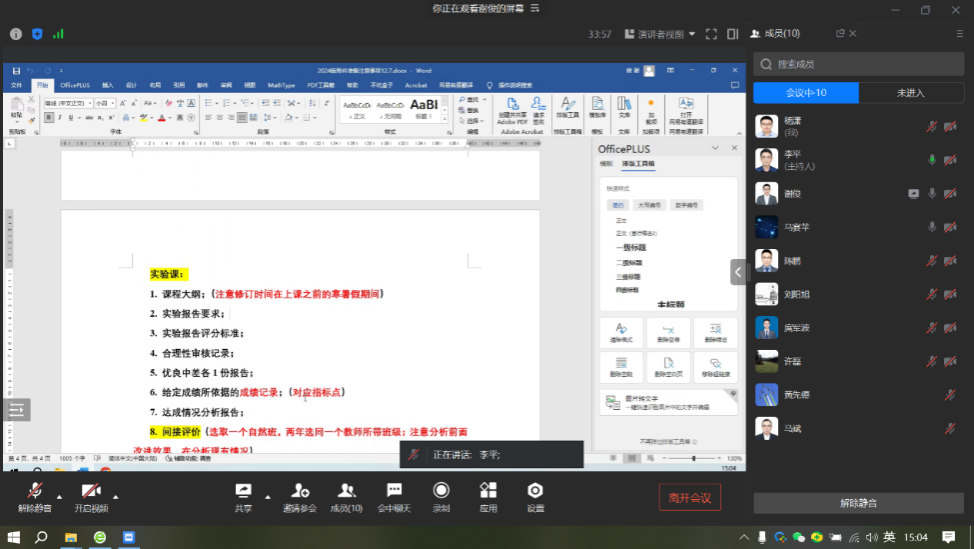Open meeting settings
Image resolution: width=974 pixels, height=549 pixels.
click(535, 490)
